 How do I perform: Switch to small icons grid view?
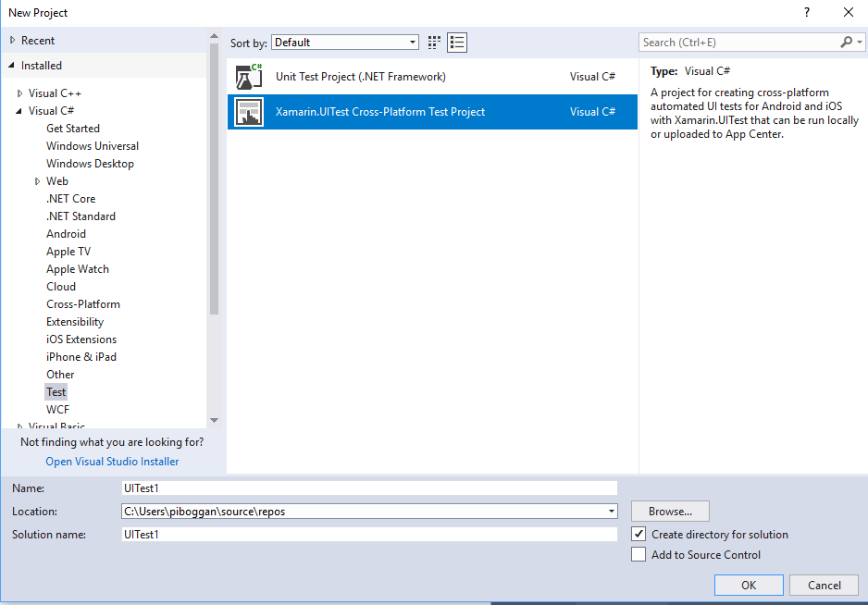point(434,43)
